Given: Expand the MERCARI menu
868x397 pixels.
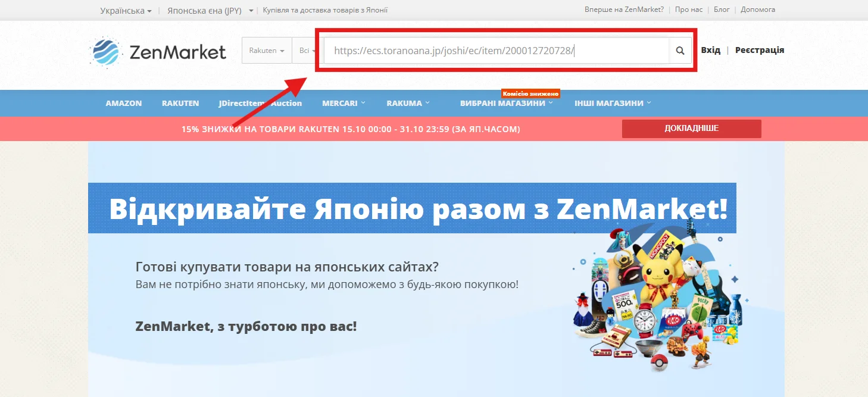Looking at the screenshot, I should click(344, 103).
